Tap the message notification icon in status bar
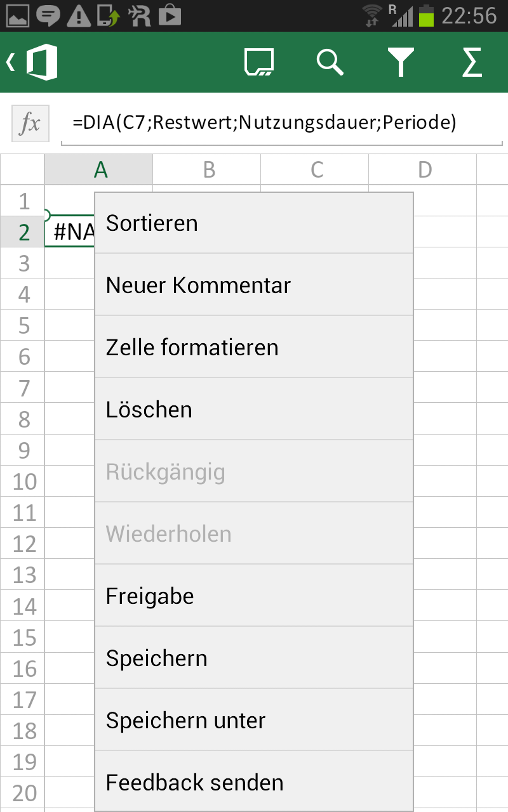Viewport: 508px width, 812px height. point(48,15)
